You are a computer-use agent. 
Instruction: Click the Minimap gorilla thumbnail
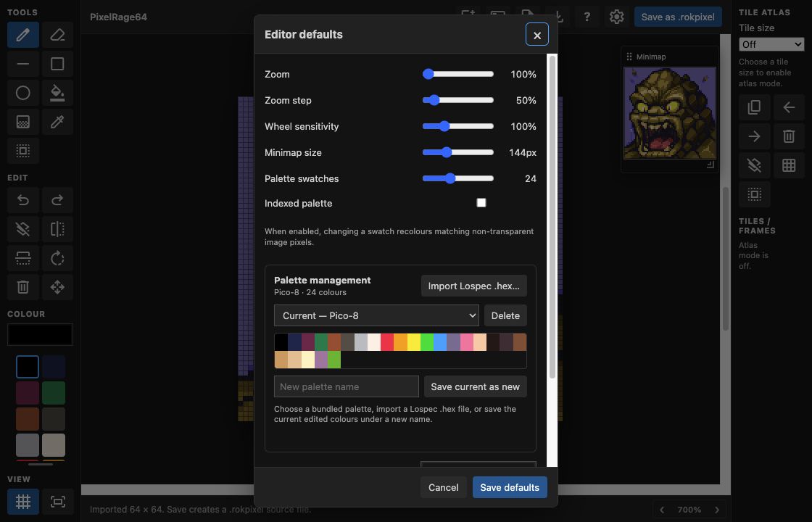670,113
